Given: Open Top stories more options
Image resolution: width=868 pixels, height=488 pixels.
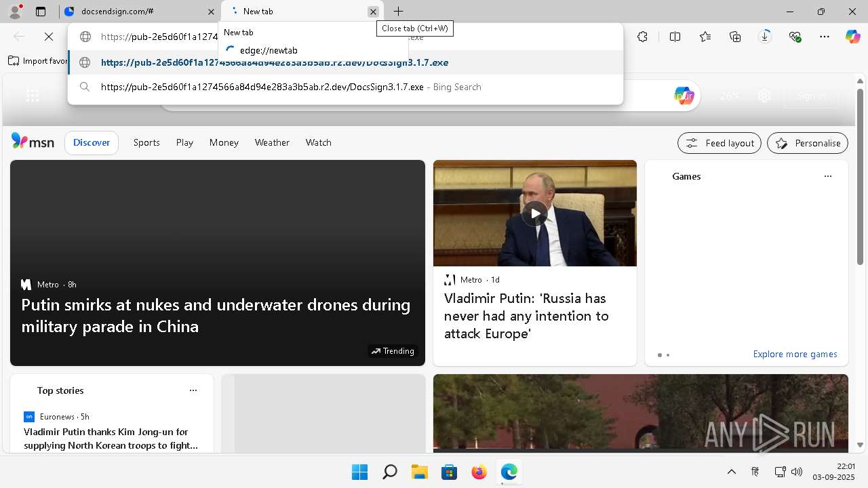Looking at the screenshot, I should pos(193,390).
